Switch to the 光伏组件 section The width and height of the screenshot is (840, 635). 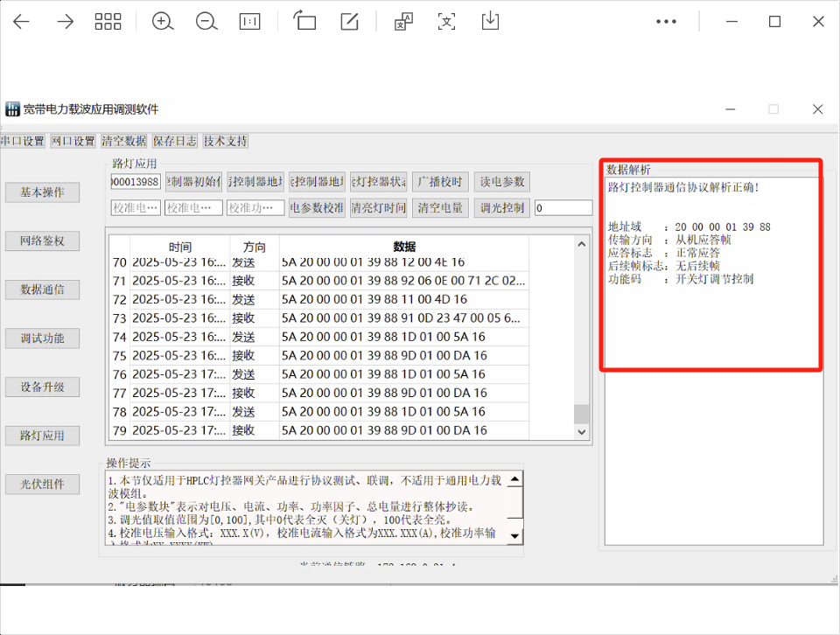(x=42, y=484)
